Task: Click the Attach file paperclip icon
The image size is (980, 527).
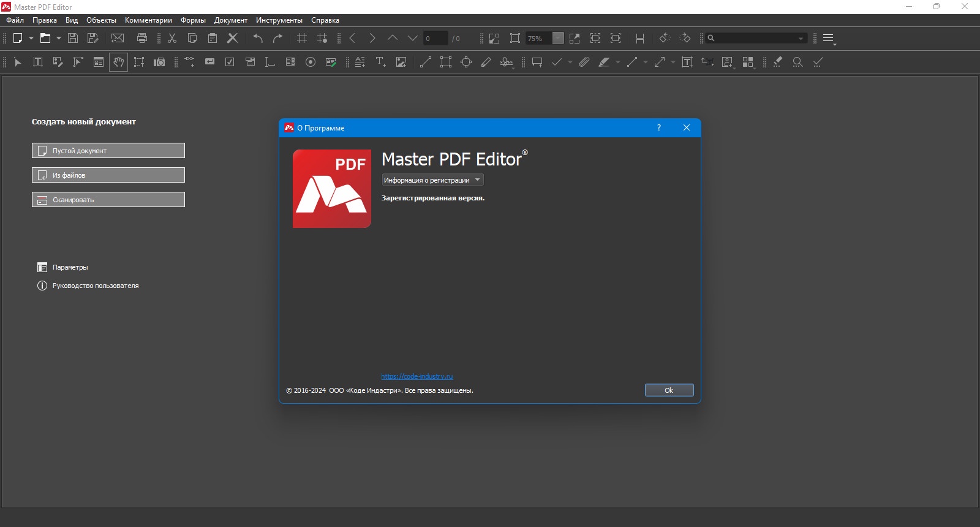Action: click(584, 62)
